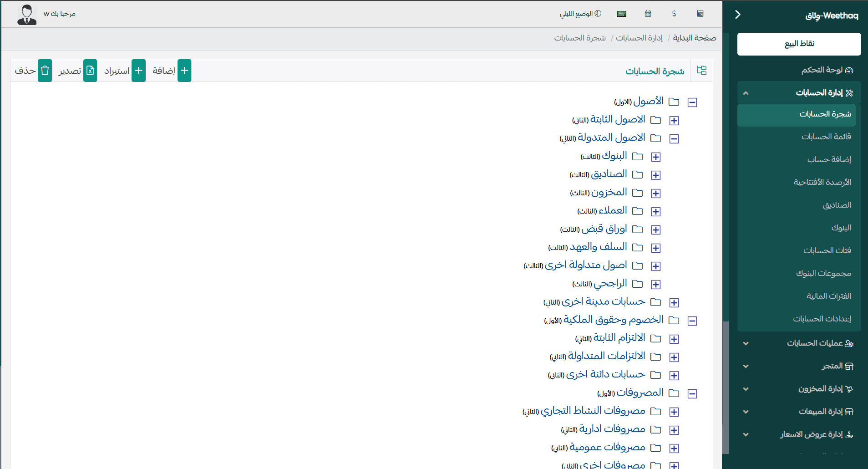The image size is (868, 469).
Task: Click the صفحة البداية breadcrumb link
Action: [x=695, y=38]
